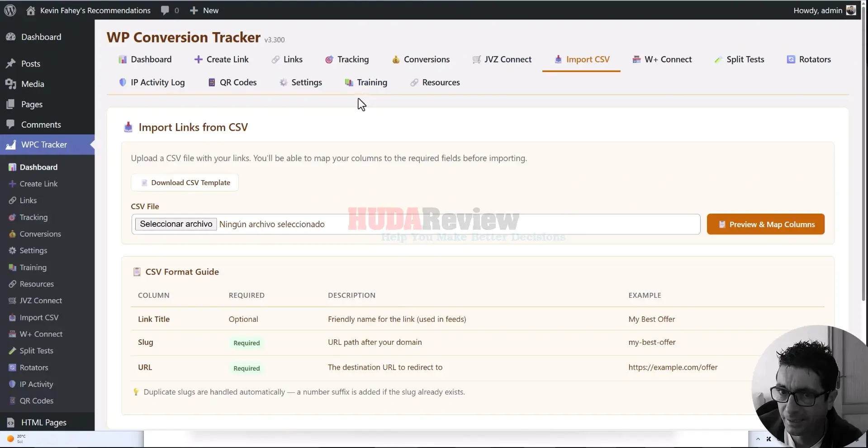Open Resources in the sidebar submenu
The image size is (868, 448).
point(37,284)
